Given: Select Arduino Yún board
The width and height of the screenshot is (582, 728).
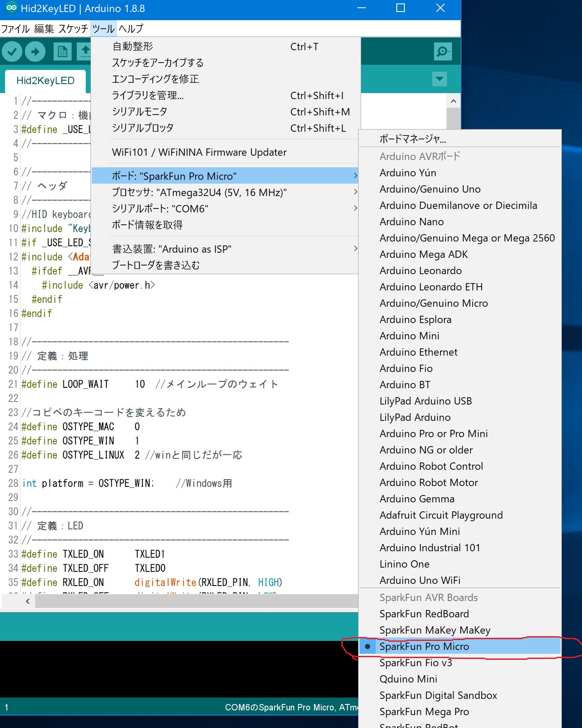Looking at the screenshot, I should (460, 173).
